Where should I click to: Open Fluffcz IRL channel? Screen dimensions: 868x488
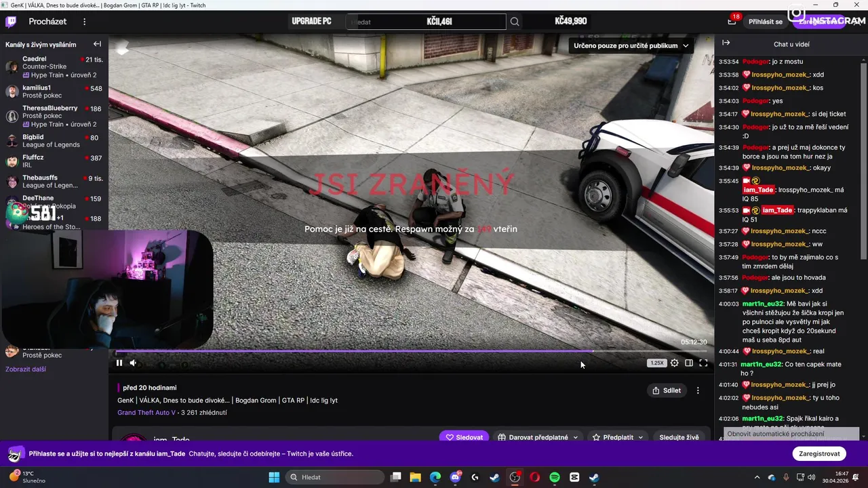(54, 161)
